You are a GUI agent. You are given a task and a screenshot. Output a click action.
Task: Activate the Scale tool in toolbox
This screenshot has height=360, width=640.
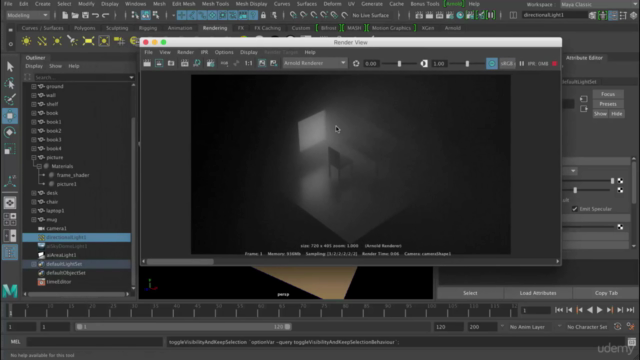click(x=10, y=149)
